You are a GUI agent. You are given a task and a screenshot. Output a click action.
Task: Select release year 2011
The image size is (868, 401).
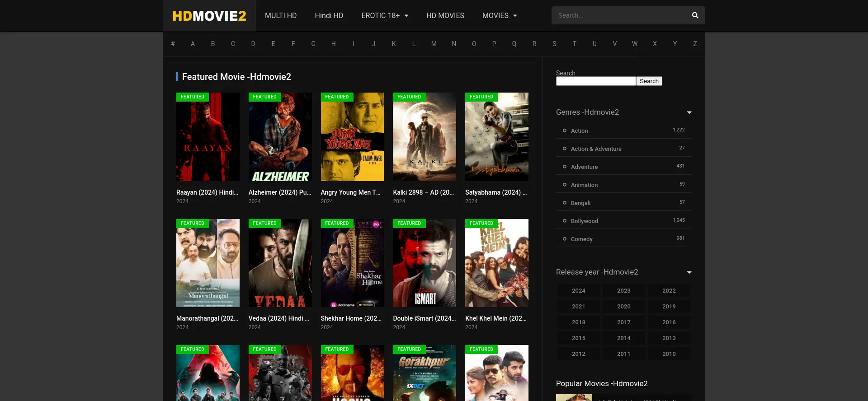(x=624, y=354)
